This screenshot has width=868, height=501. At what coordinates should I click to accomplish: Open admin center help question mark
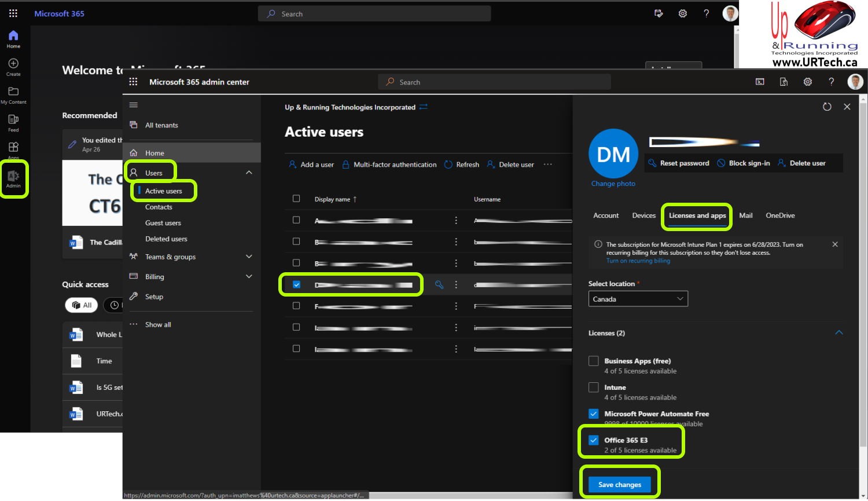(x=831, y=82)
